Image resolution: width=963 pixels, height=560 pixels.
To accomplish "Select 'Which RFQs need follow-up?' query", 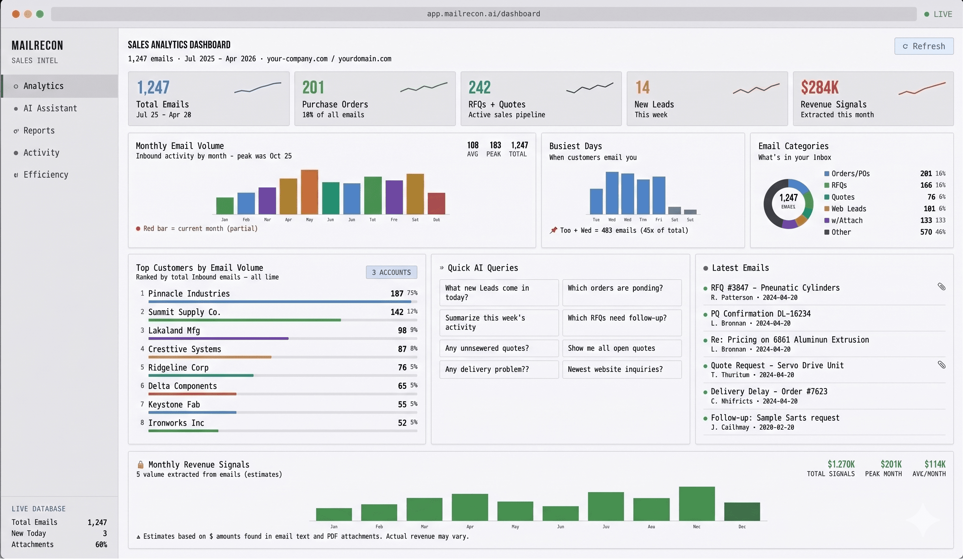I will (x=622, y=323).
